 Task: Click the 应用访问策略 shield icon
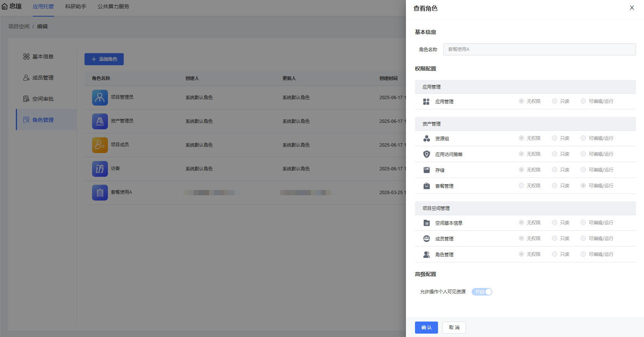(426, 154)
